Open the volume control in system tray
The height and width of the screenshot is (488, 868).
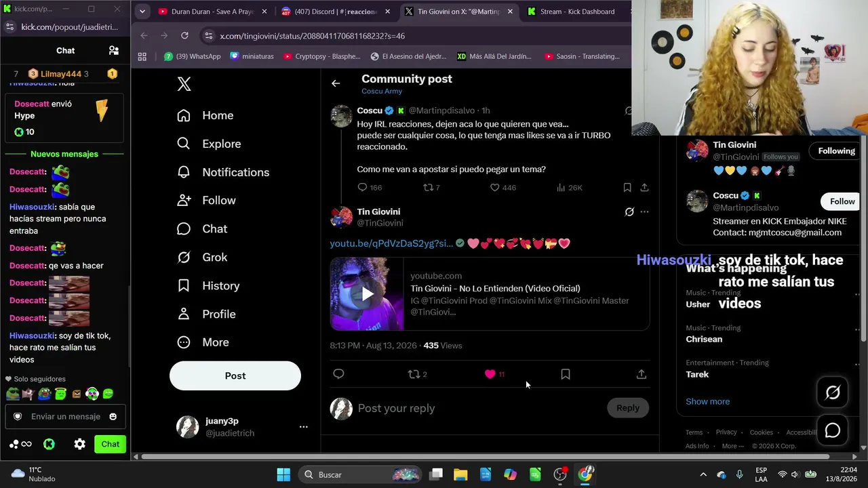coord(794,474)
